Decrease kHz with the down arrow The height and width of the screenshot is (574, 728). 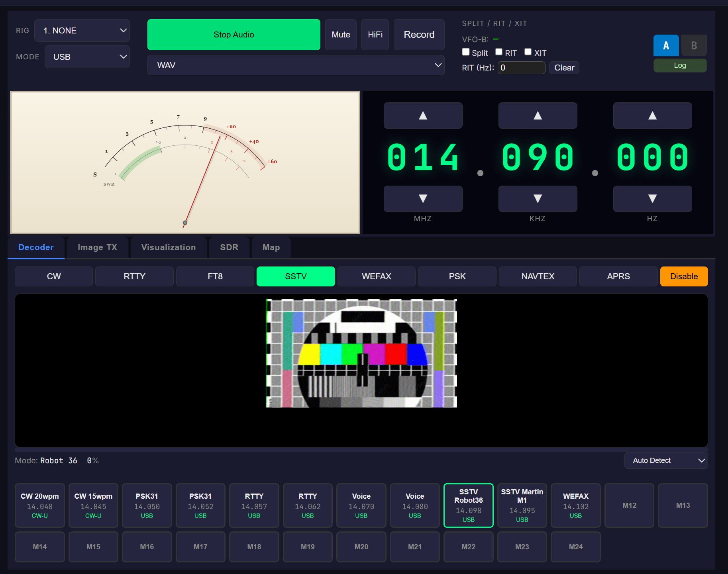click(x=538, y=198)
